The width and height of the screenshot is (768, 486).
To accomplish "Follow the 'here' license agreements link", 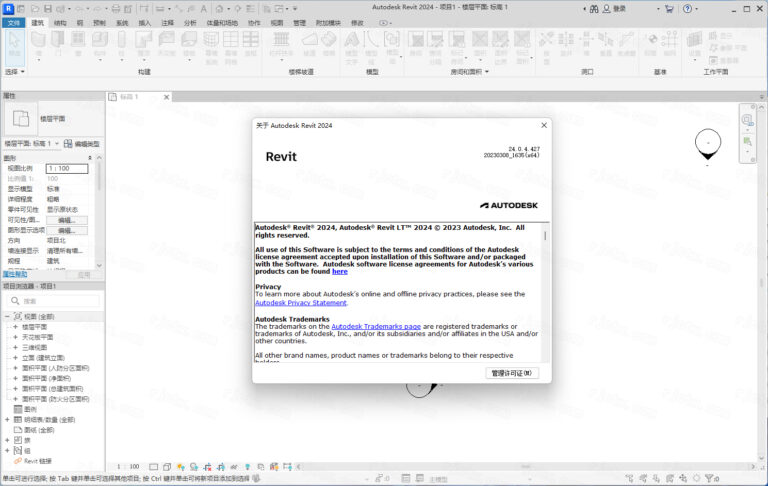I will pyautogui.click(x=340, y=271).
